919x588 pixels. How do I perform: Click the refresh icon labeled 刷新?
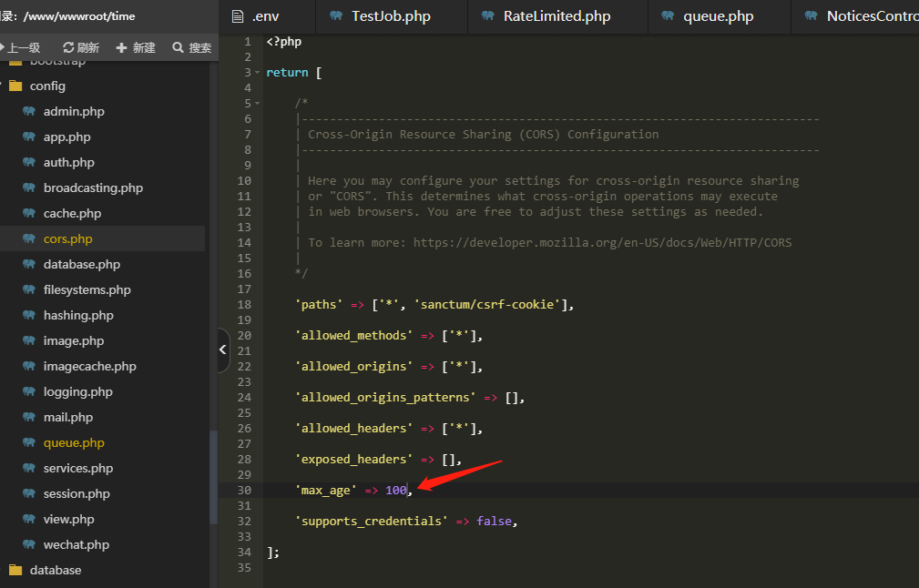tap(68, 47)
